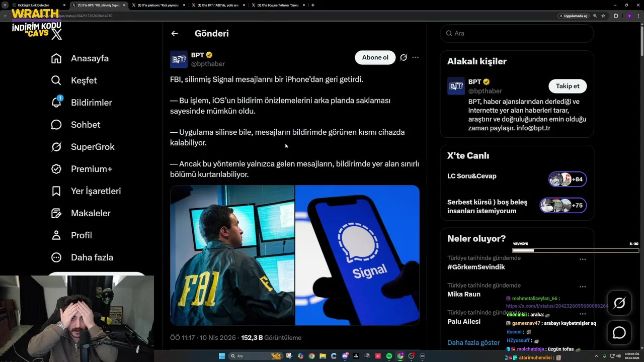
Task: Open more options for Mika Raun trend
Action: [583, 287]
